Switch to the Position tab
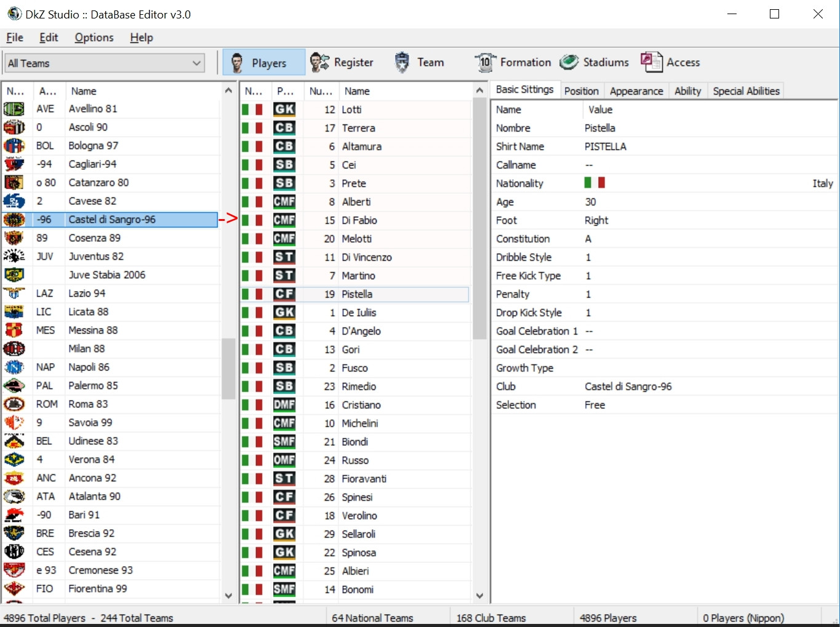The height and width of the screenshot is (627, 840). click(x=582, y=91)
